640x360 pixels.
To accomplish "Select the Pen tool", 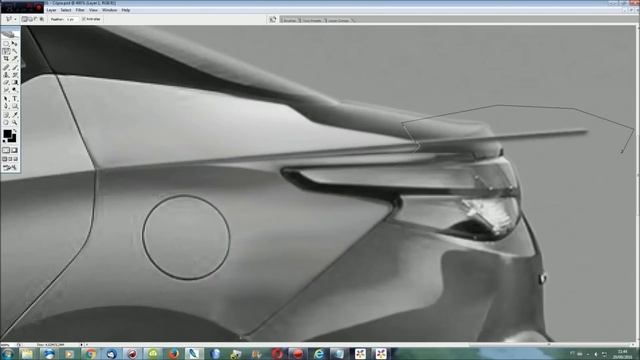I will point(6,106).
